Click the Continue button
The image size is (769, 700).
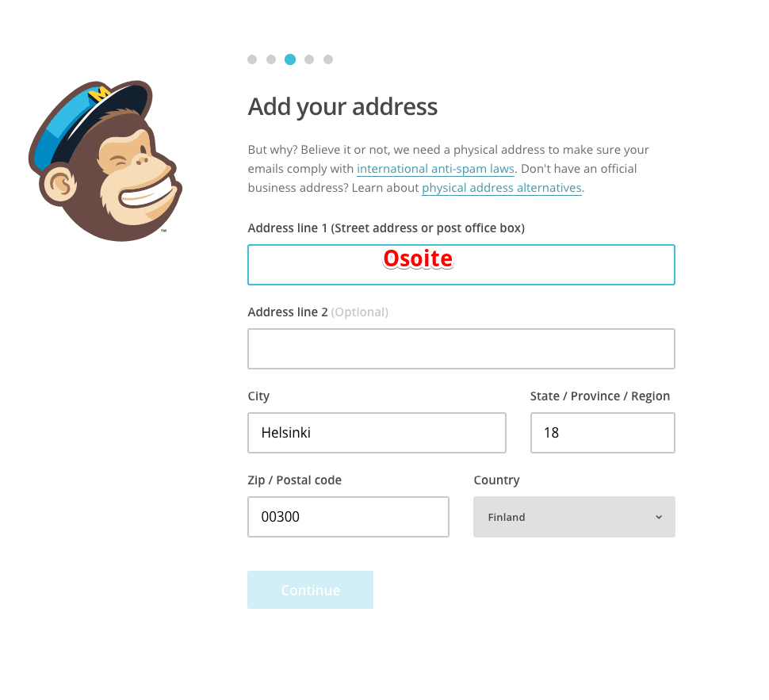click(x=311, y=590)
